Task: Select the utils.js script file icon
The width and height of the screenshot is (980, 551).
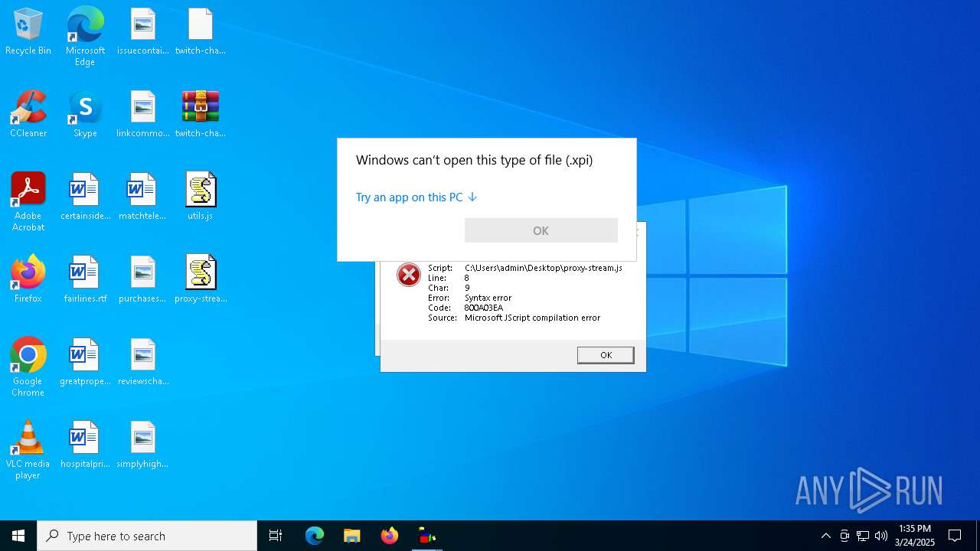Action: [x=201, y=197]
